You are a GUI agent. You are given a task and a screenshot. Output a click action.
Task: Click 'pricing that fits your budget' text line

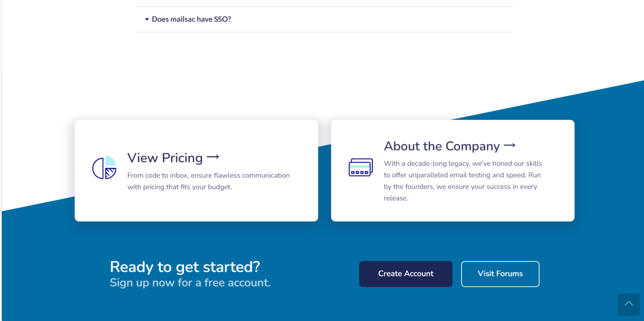click(179, 187)
